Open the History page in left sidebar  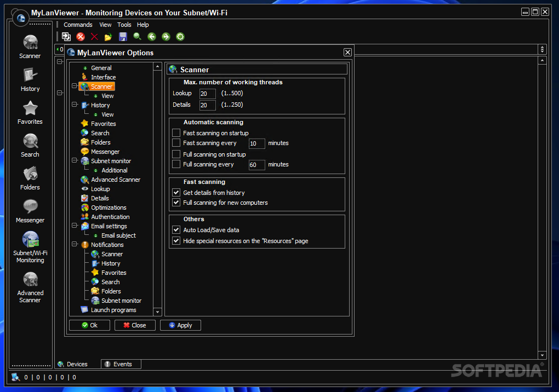click(x=30, y=80)
